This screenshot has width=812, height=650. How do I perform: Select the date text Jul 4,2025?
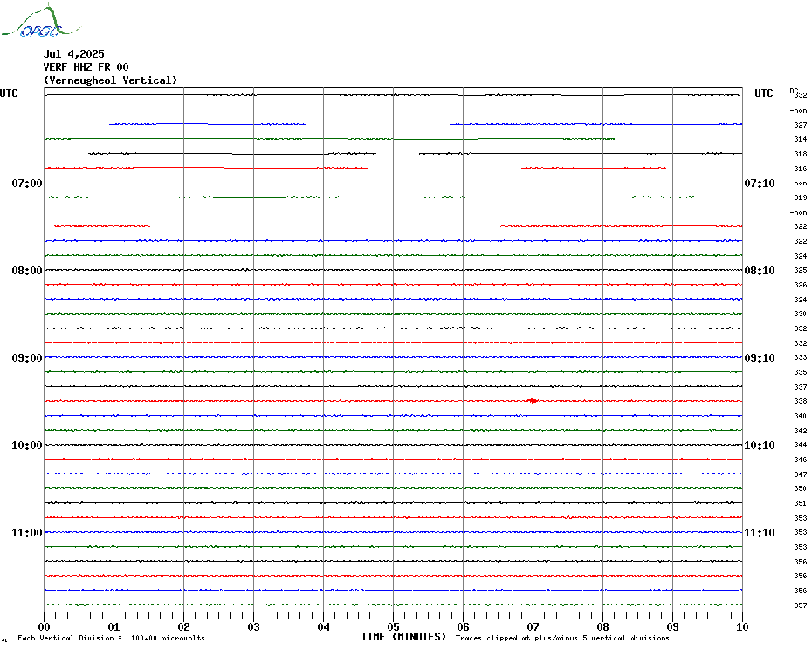73,54
